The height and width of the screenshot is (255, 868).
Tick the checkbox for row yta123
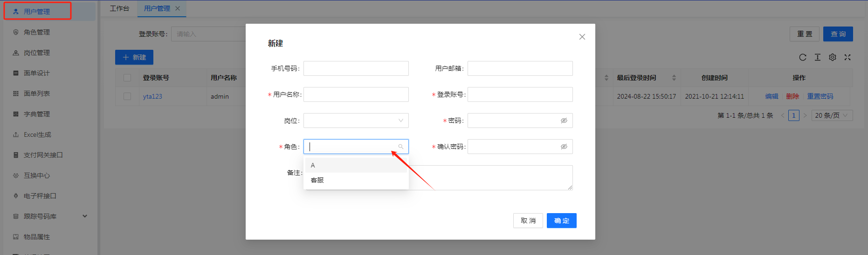pyautogui.click(x=127, y=96)
